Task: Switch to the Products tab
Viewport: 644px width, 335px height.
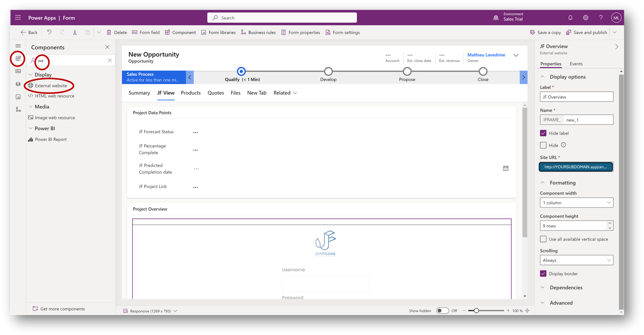Action: (x=191, y=93)
